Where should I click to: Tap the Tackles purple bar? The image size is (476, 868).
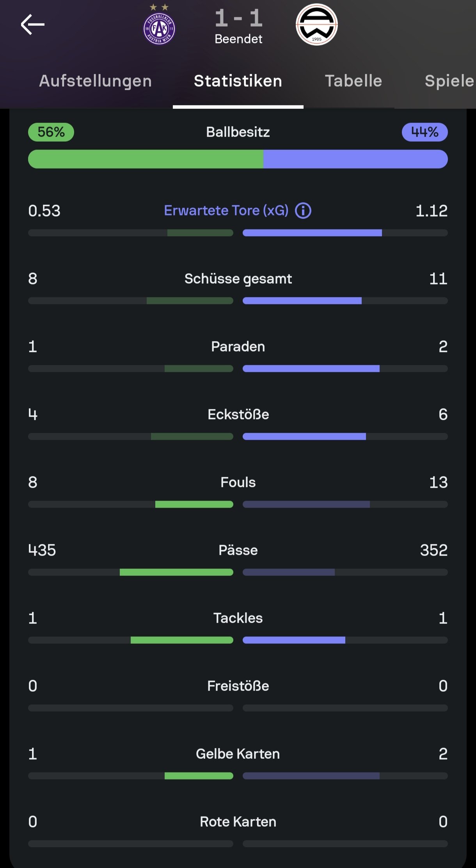[294, 640]
